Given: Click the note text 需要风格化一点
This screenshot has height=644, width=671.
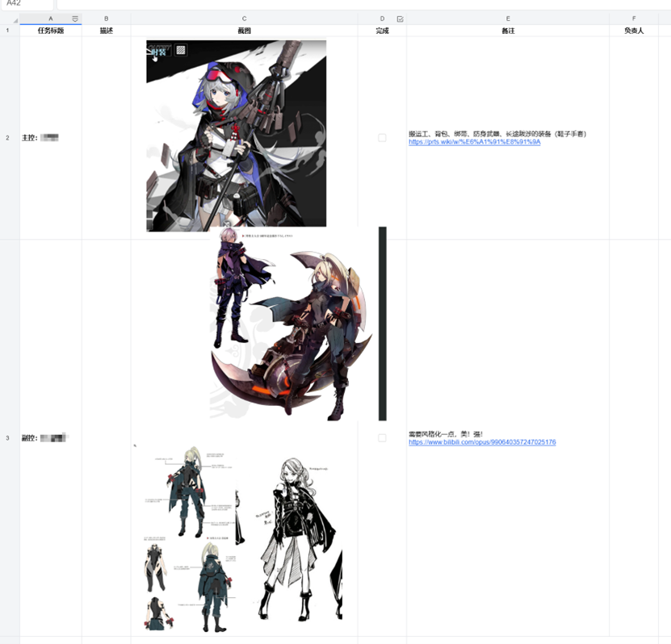Looking at the screenshot, I should tap(446, 434).
